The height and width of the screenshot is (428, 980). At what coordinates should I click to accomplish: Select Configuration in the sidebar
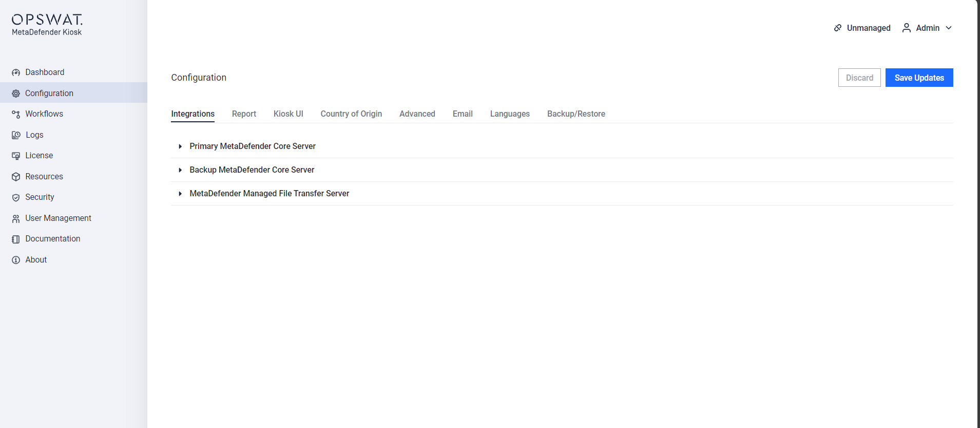[x=73, y=93]
